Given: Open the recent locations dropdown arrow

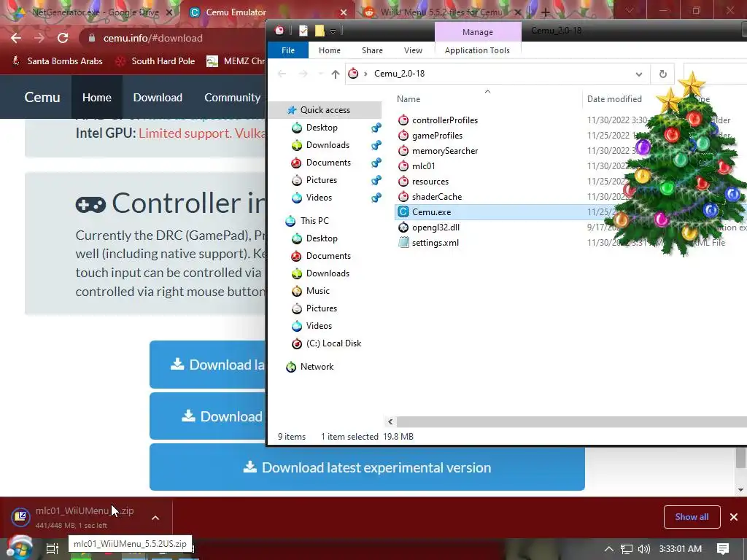Looking at the screenshot, I should point(321,74).
